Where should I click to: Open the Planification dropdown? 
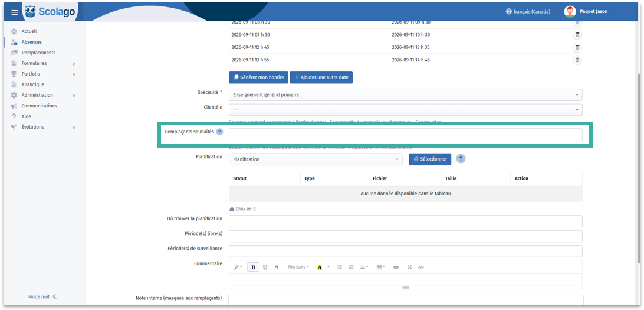pyautogui.click(x=316, y=159)
